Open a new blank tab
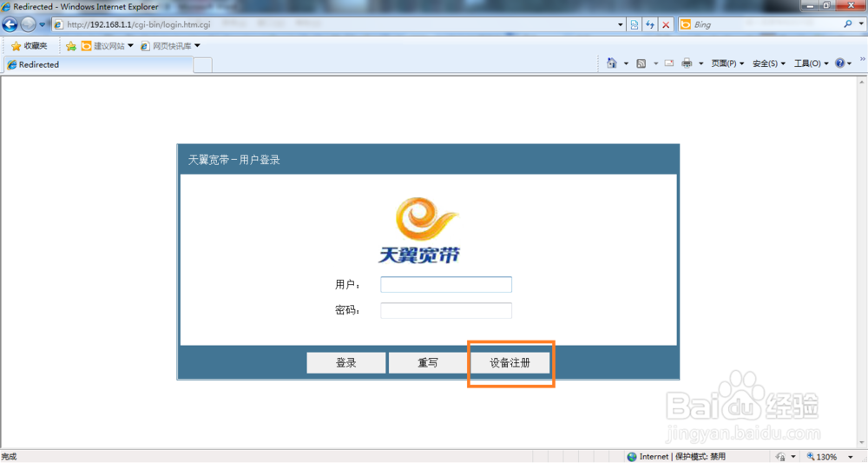This screenshot has width=868, height=463. [x=202, y=65]
